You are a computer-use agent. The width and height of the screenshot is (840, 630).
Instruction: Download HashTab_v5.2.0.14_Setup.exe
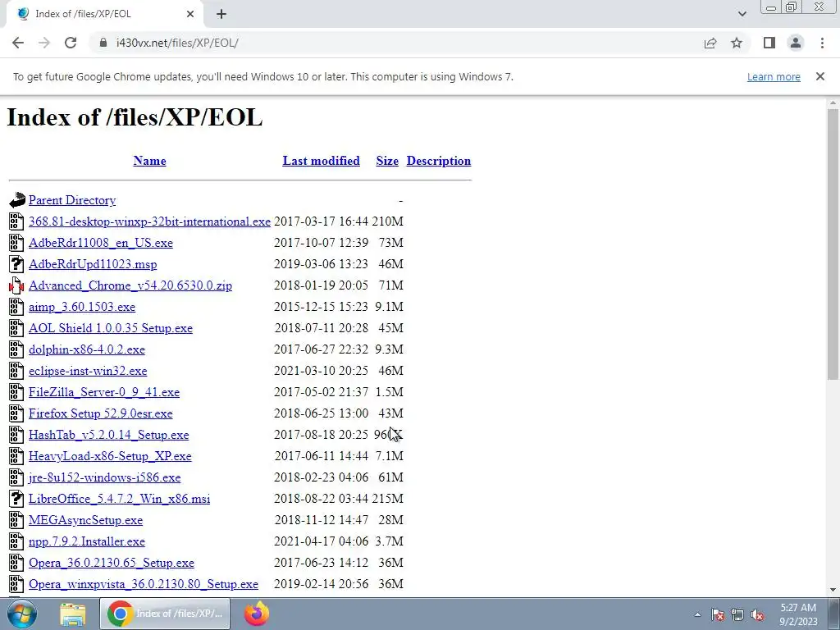click(x=109, y=435)
